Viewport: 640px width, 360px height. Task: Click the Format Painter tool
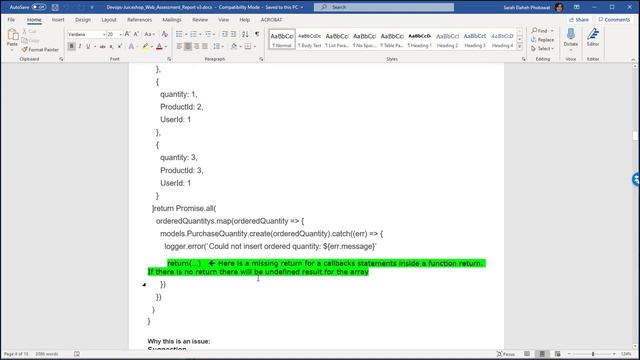pyautogui.click(x=40, y=49)
